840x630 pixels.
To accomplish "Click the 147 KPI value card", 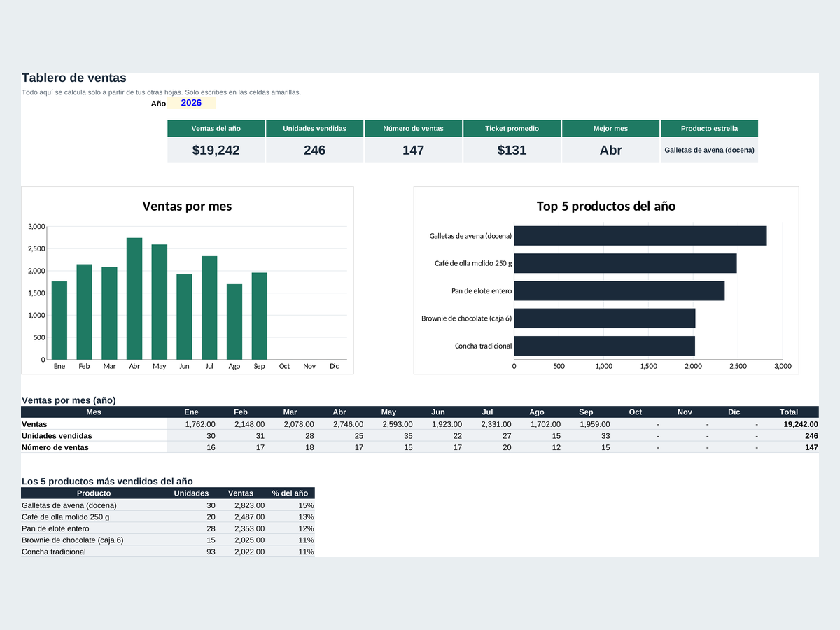I will tap(414, 150).
